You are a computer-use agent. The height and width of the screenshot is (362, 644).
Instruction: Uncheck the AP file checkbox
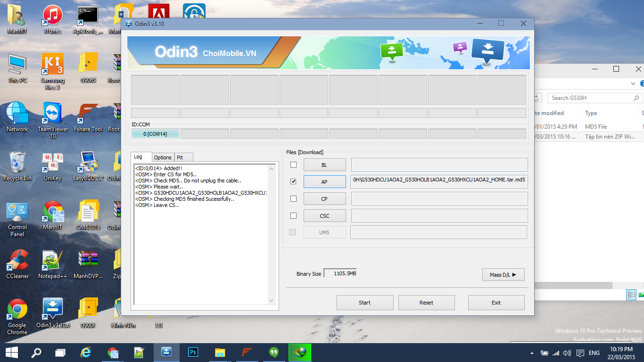293,181
